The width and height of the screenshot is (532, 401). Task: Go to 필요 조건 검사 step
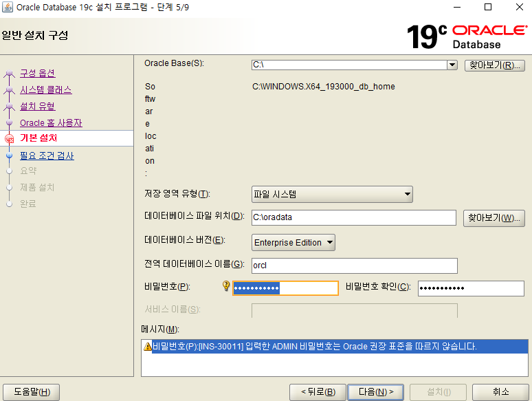[x=47, y=156]
